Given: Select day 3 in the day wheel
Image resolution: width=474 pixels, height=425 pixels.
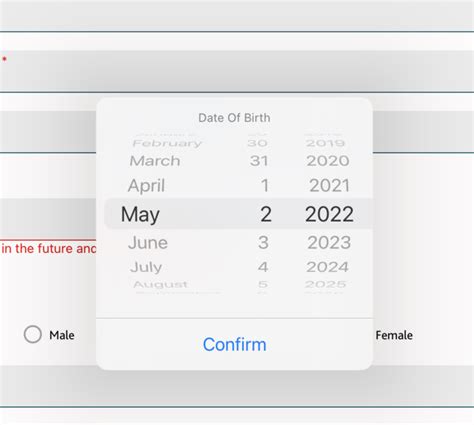Looking at the screenshot, I should click(263, 242).
